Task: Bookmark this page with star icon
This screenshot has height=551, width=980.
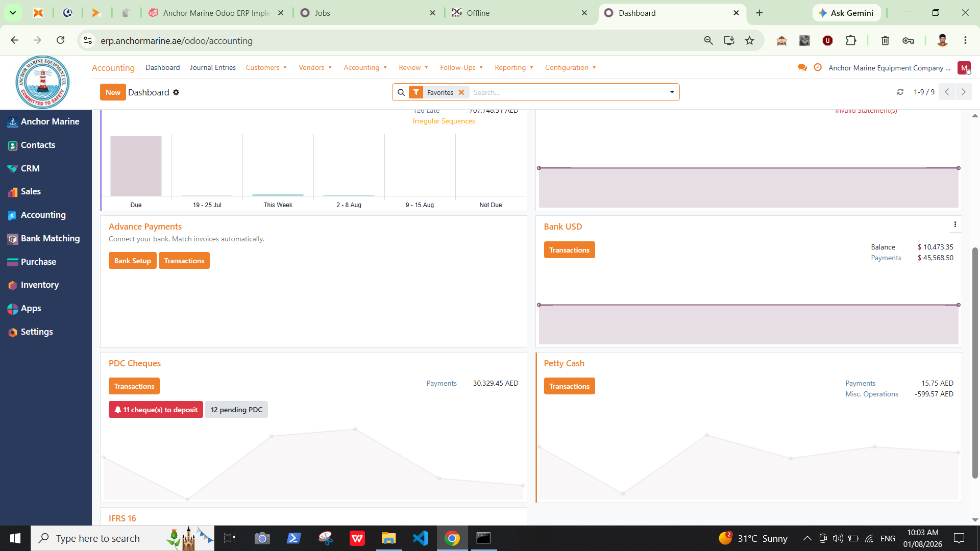Action: point(749,40)
